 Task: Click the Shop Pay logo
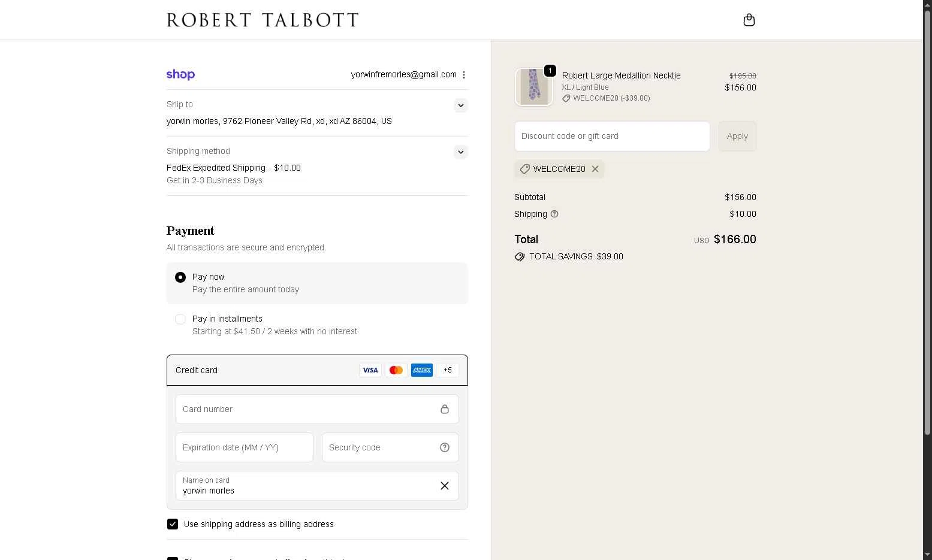click(180, 75)
